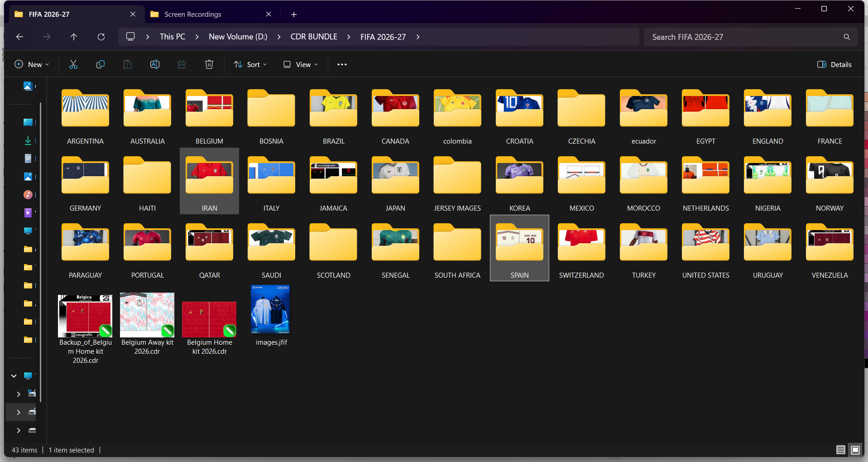
Task: Click the Rename icon in toolbar
Action: tap(155, 64)
